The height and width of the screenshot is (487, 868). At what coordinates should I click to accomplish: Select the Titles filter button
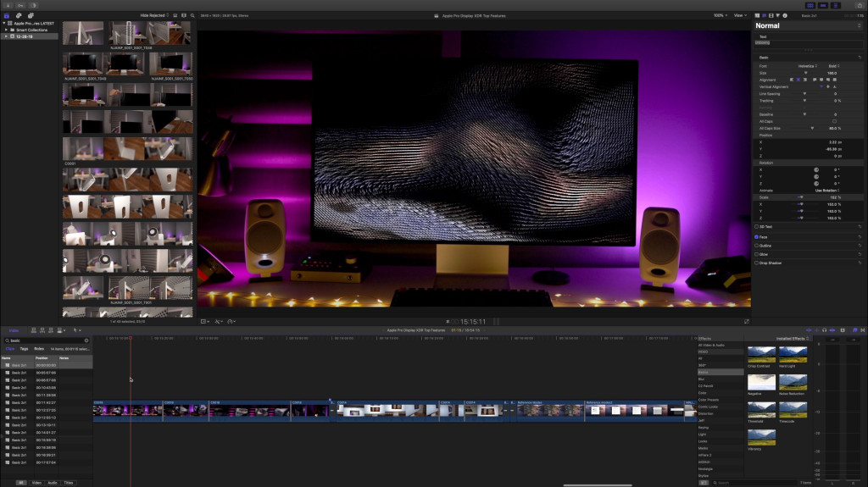click(x=68, y=482)
